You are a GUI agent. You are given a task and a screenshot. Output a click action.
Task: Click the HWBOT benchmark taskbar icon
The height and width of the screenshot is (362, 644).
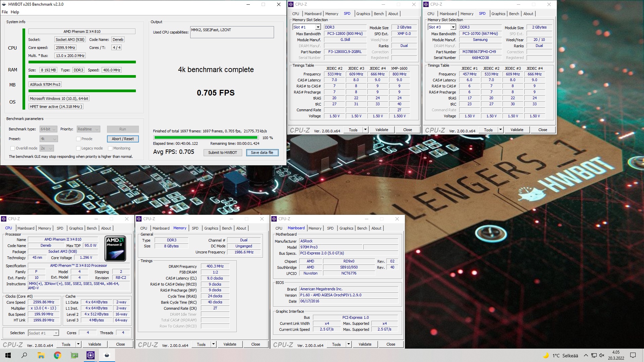tap(107, 355)
